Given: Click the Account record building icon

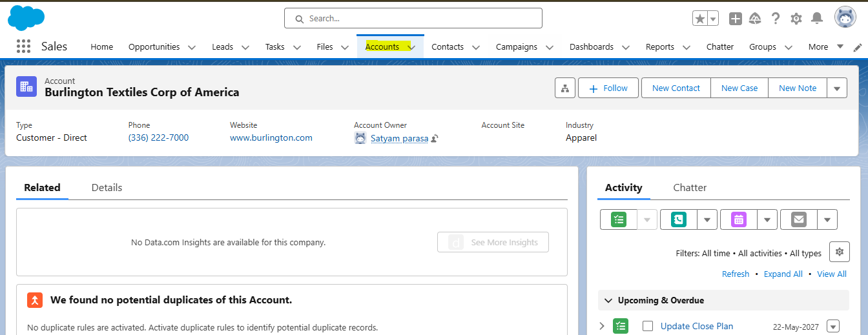Looking at the screenshot, I should [x=26, y=86].
